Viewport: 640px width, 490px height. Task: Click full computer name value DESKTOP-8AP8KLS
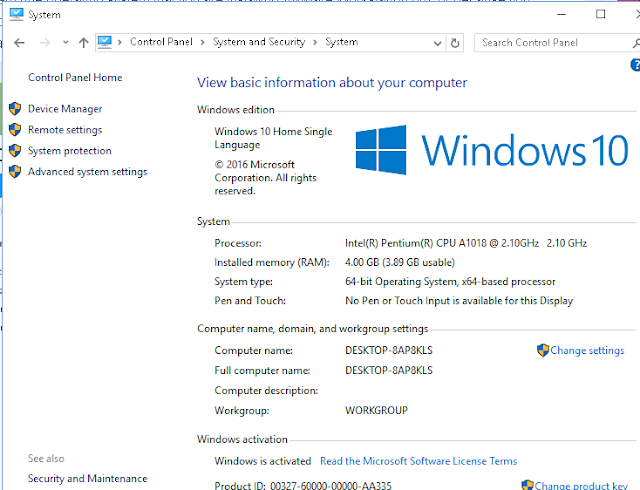(x=389, y=370)
